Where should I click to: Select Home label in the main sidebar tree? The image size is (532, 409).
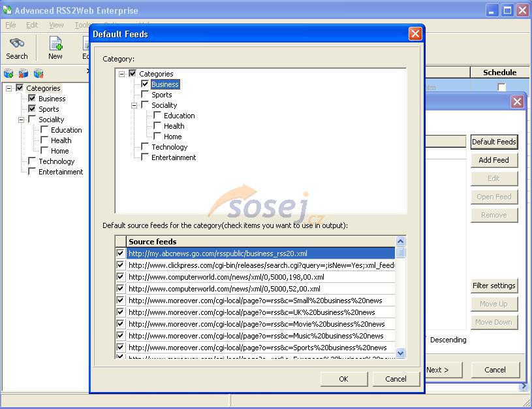(x=59, y=151)
